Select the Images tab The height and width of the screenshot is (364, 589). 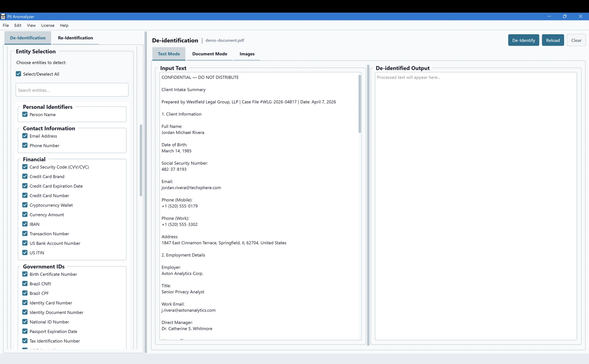(247, 54)
